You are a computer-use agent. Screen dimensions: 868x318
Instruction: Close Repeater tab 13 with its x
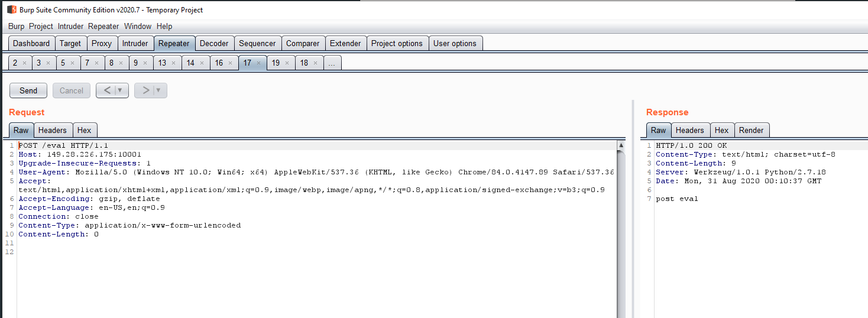click(x=173, y=63)
